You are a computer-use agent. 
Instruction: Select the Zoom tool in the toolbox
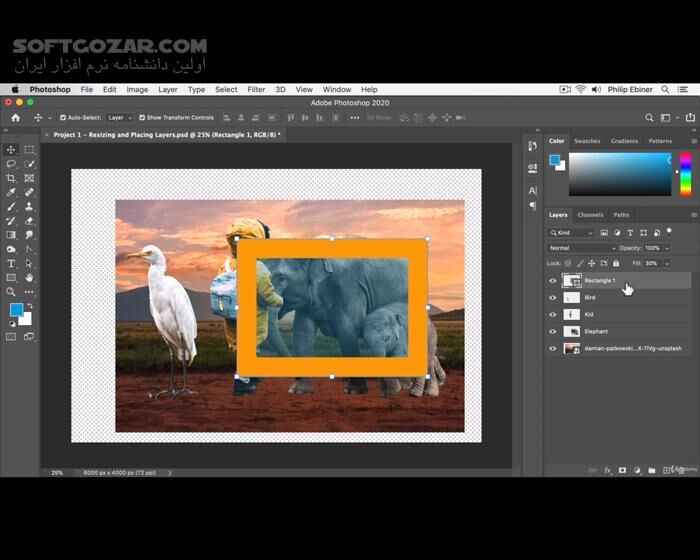point(11,292)
